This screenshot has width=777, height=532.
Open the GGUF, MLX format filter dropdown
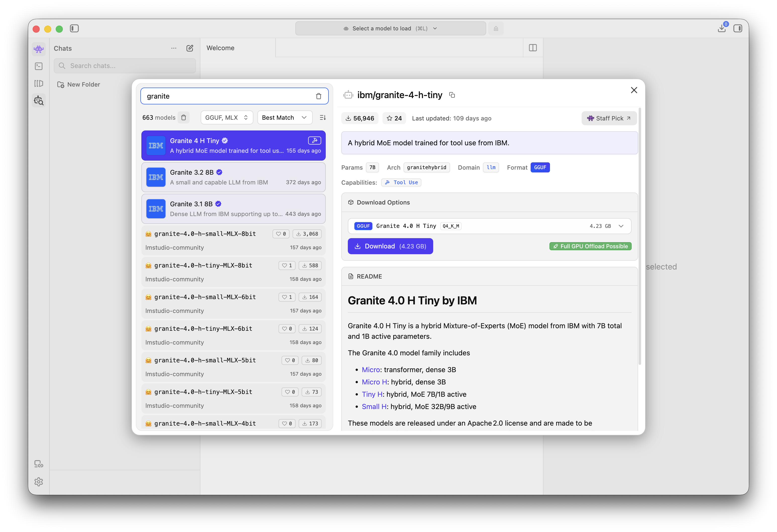pyautogui.click(x=227, y=118)
